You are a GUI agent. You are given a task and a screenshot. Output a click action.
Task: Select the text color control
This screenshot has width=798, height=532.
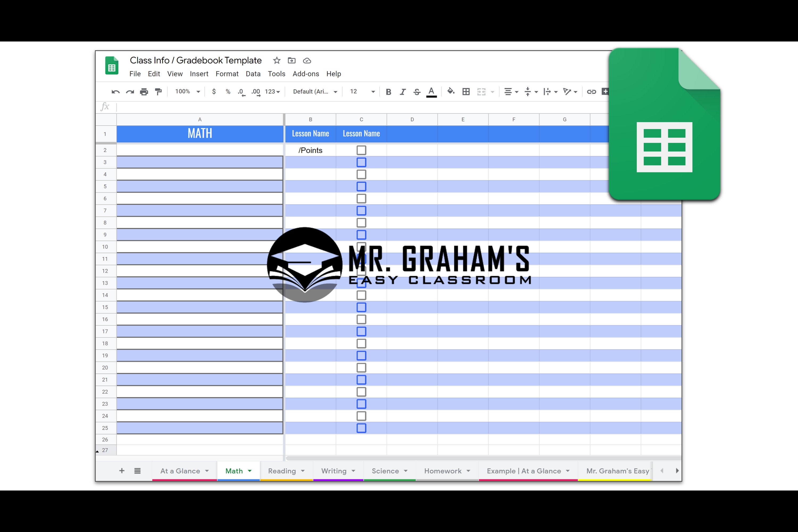click(x=431, y=92)
